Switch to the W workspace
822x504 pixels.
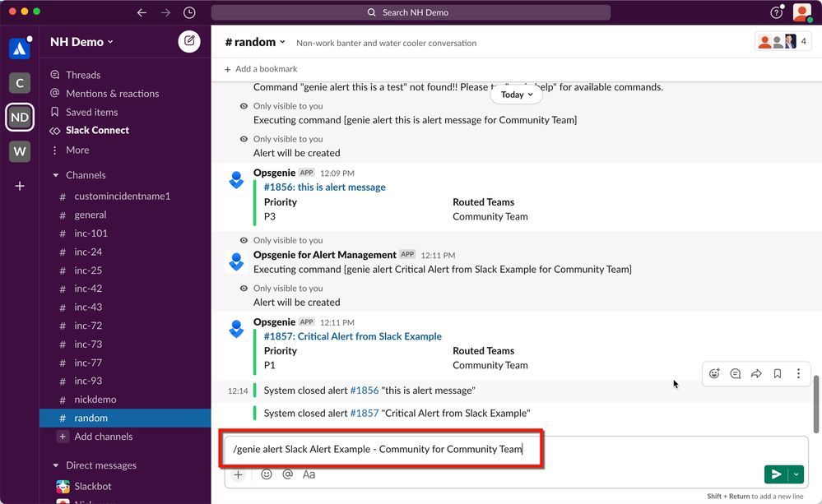(20, 151)
